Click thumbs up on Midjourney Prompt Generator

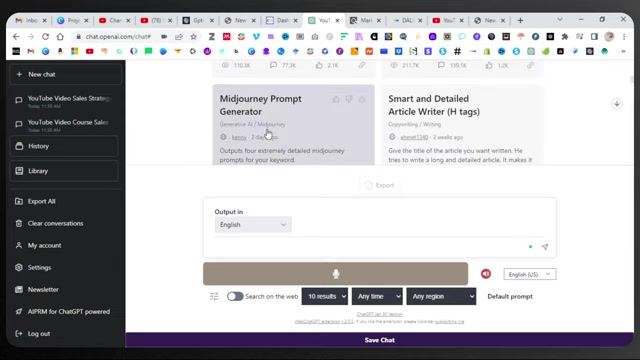coord(336,99)
